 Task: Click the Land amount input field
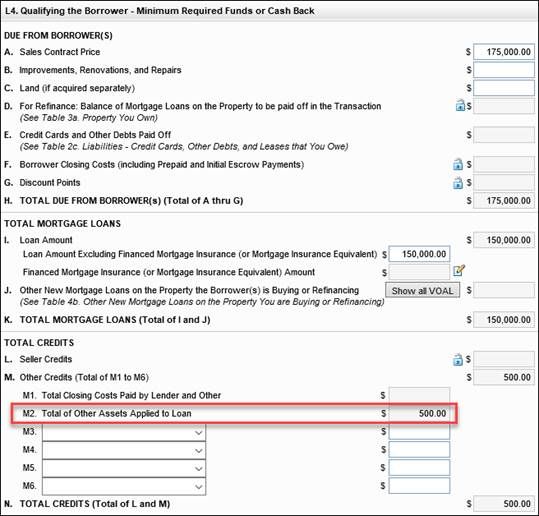[x=504, y=88]
